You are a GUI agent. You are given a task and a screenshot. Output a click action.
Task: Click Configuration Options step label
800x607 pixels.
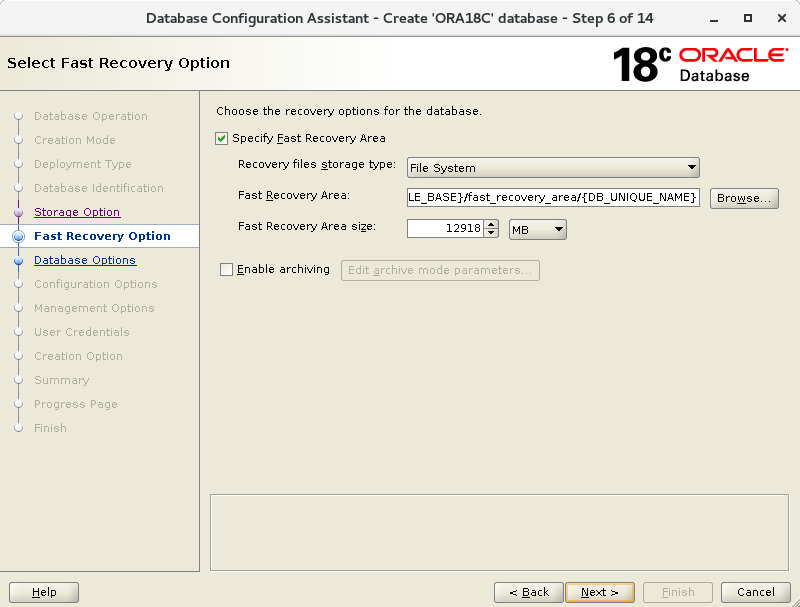pos(96,284)
